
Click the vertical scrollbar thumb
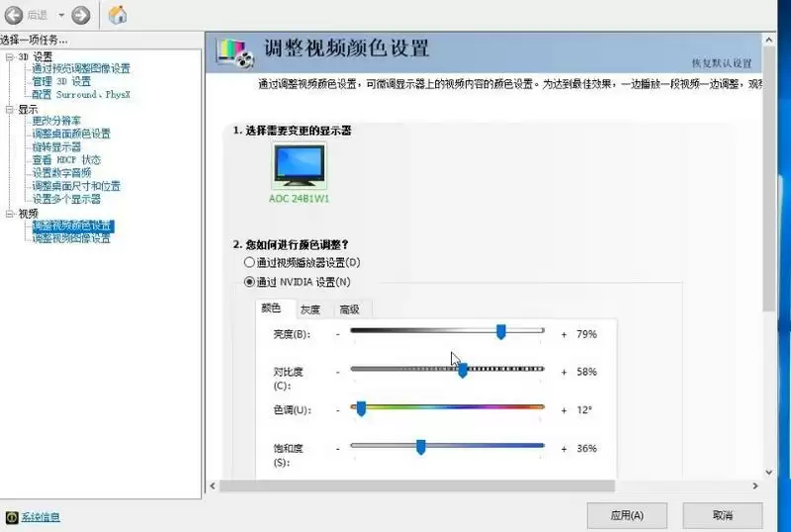click(x=769, y=179)
